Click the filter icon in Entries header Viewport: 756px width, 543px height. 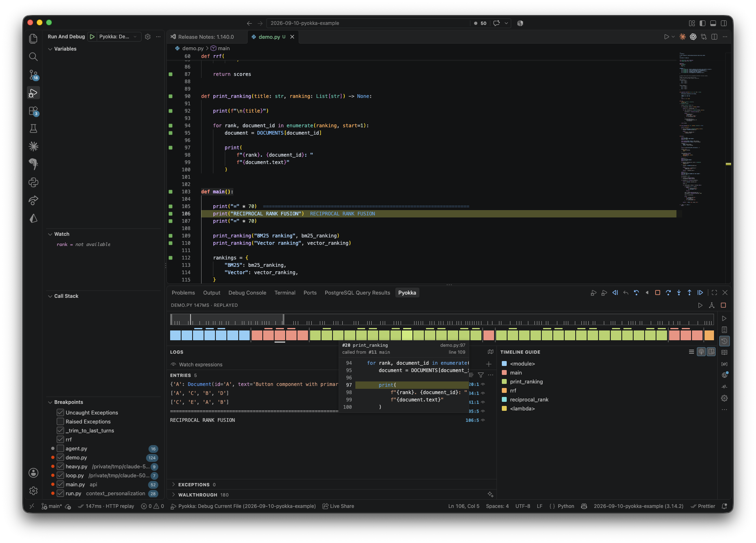click(481, 375)
